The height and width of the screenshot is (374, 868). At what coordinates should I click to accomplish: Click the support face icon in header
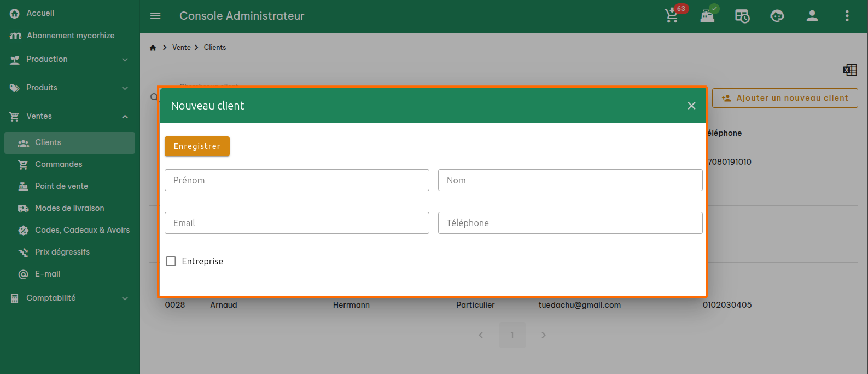coord(777,16)
